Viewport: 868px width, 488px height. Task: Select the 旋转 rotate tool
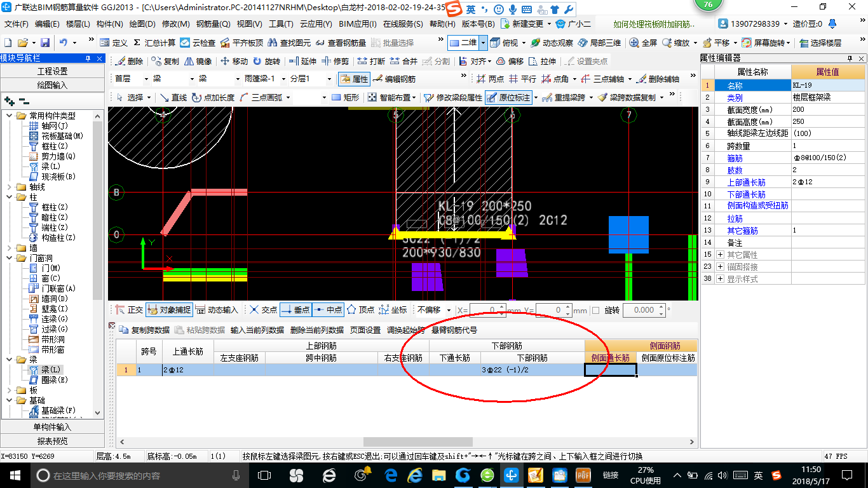[266, 61]
